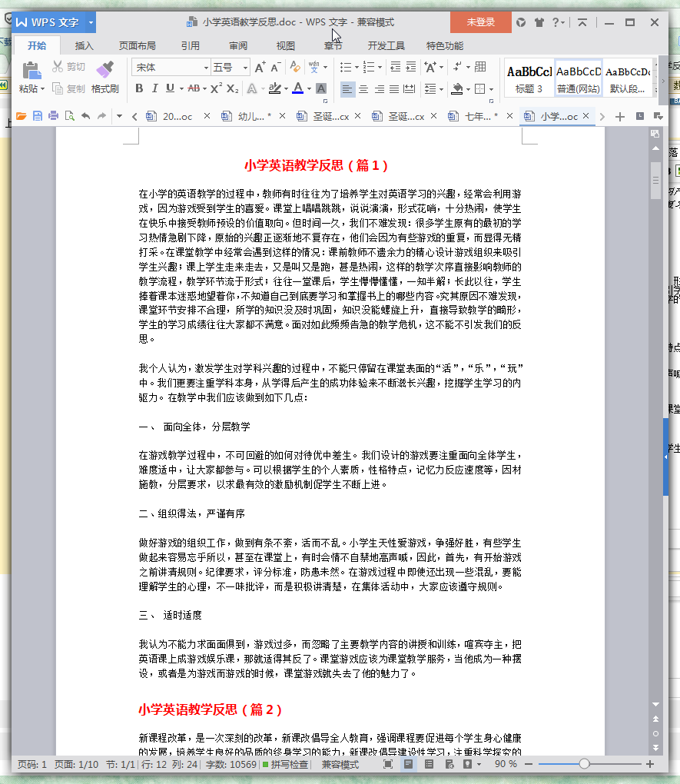This screenshot has width=680, height=784.
Task: Align paragraph left
Action: (347, 89)
